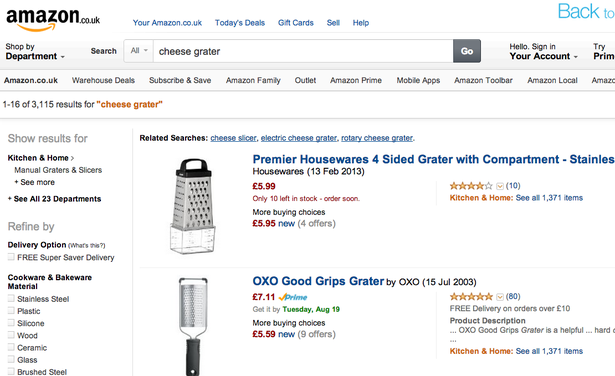Open the All search category dropdown
Image resolution: width=615 pixels, height=376 pixels.
tap(139, 51)
